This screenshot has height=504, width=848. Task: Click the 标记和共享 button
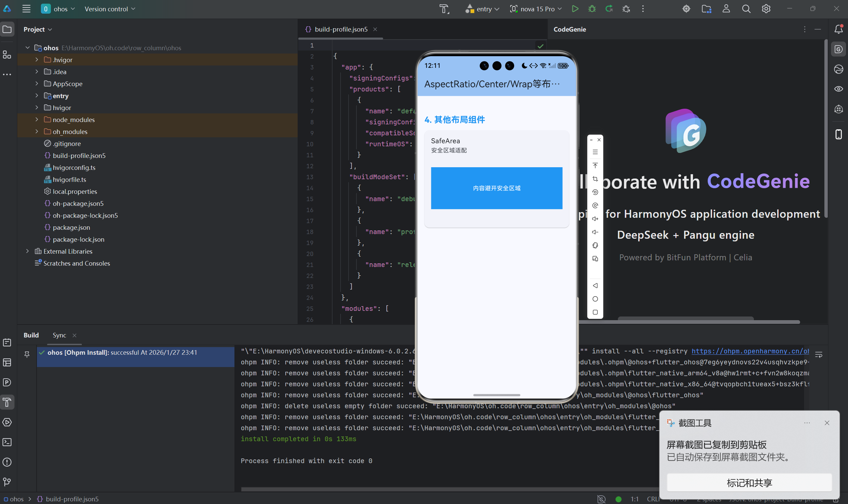[x=749, y=483]
